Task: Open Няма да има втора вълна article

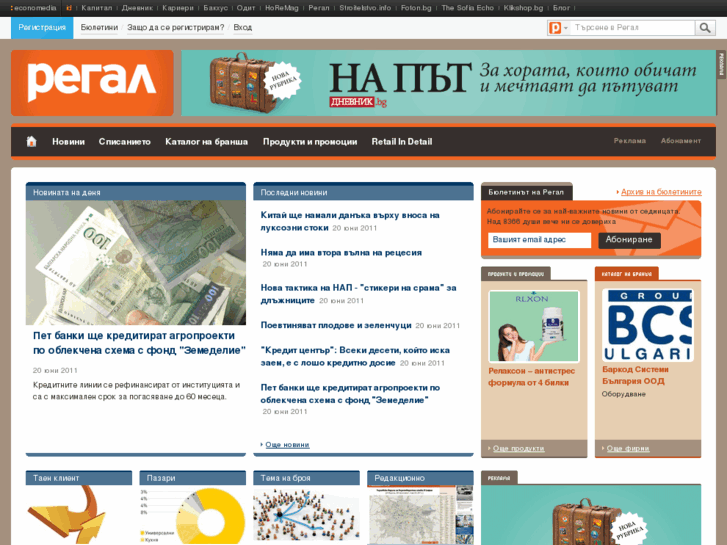Action: (x=341, y=253)
